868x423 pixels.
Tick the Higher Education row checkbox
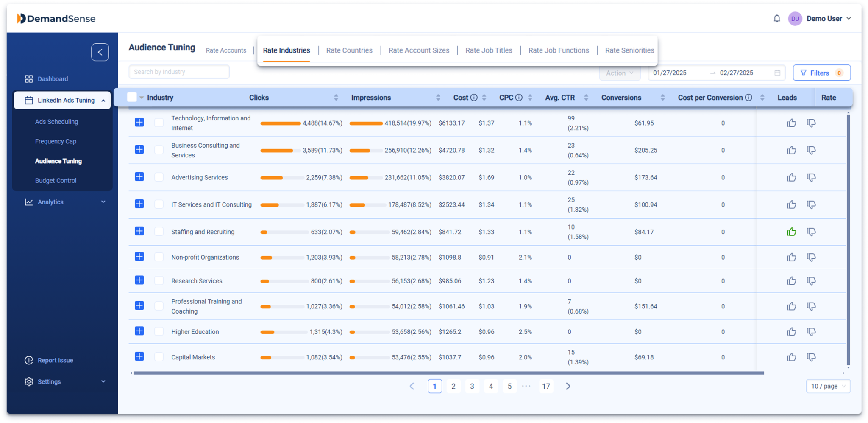point(159,331)
